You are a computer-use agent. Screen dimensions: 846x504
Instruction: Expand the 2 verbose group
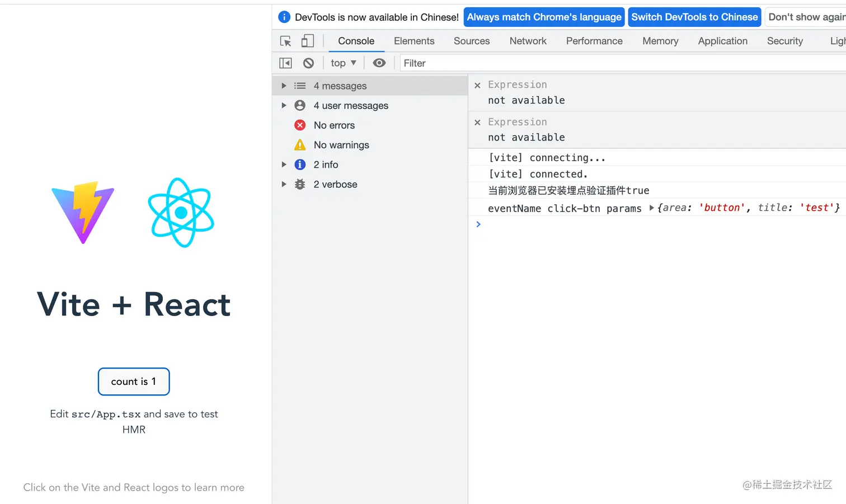point(284,184)
